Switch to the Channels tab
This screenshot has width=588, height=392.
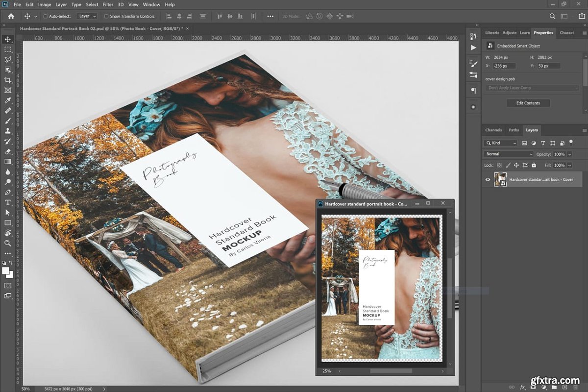pos(493,130)
